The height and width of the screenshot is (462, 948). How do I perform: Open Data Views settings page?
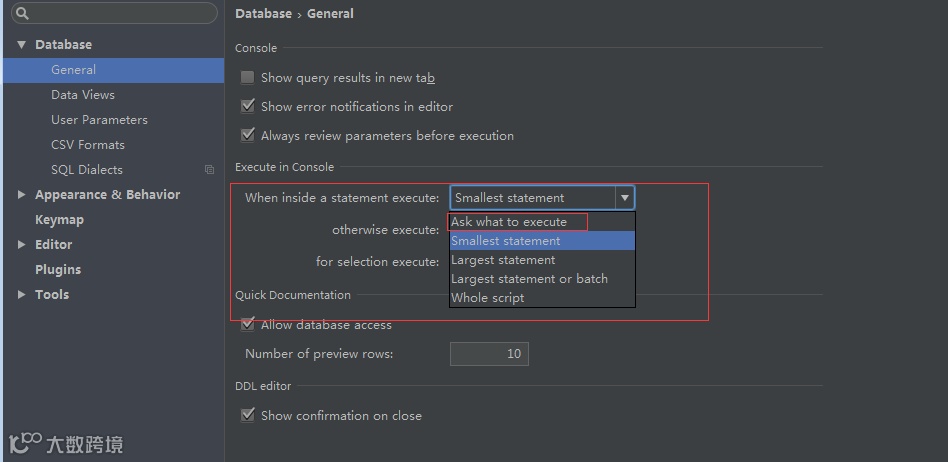tap(83, 95)
